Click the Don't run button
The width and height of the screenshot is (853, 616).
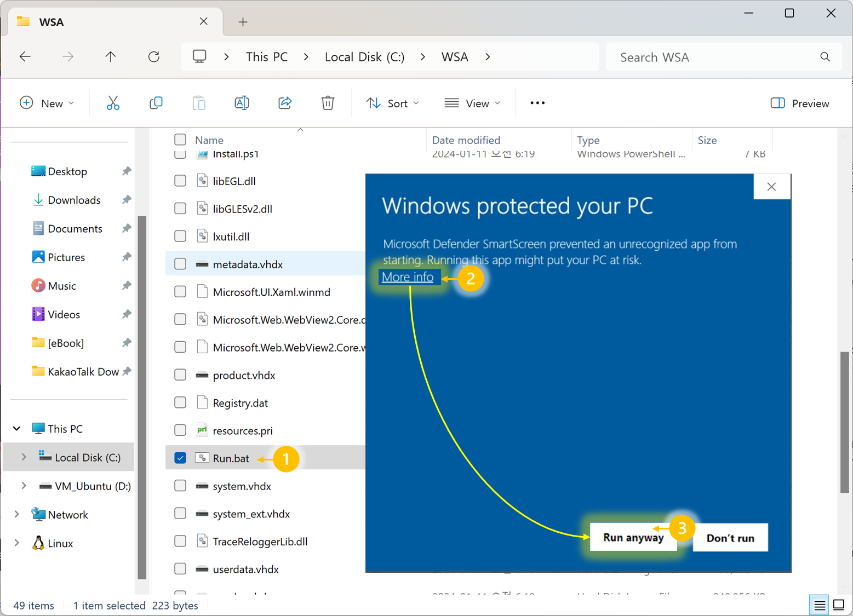tap(730, 538)
